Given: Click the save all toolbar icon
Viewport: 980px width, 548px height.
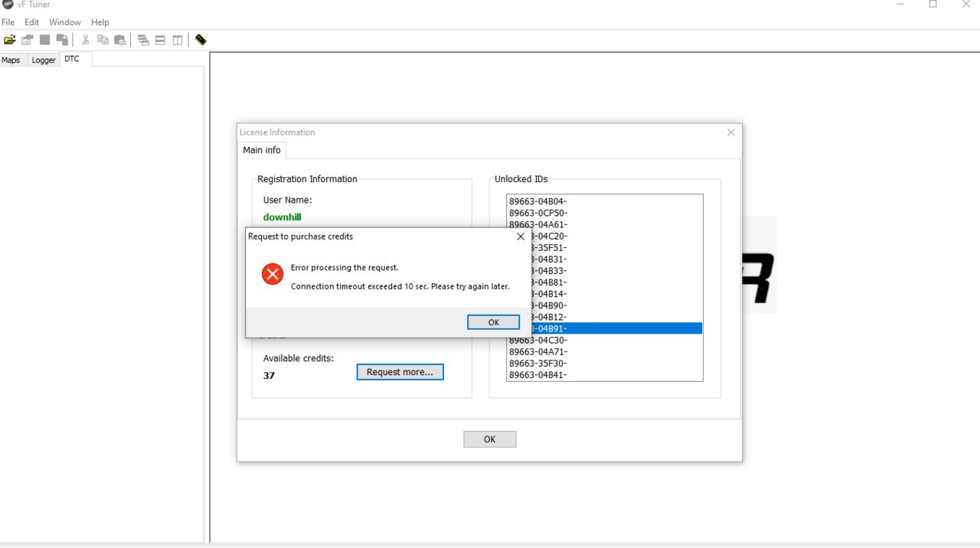Looking at the screenshot, I should coord(62,40).
